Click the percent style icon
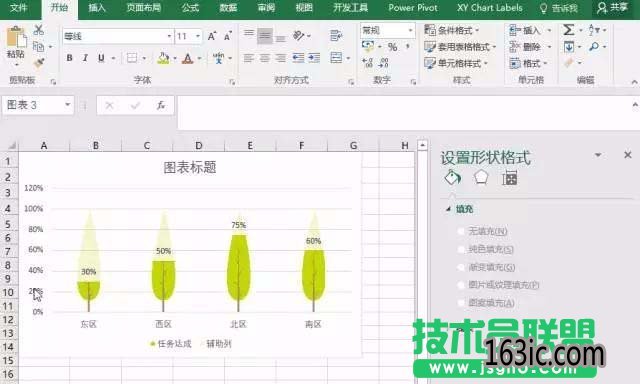Screen dimensions: 640x384 click(x=393, y=47)
